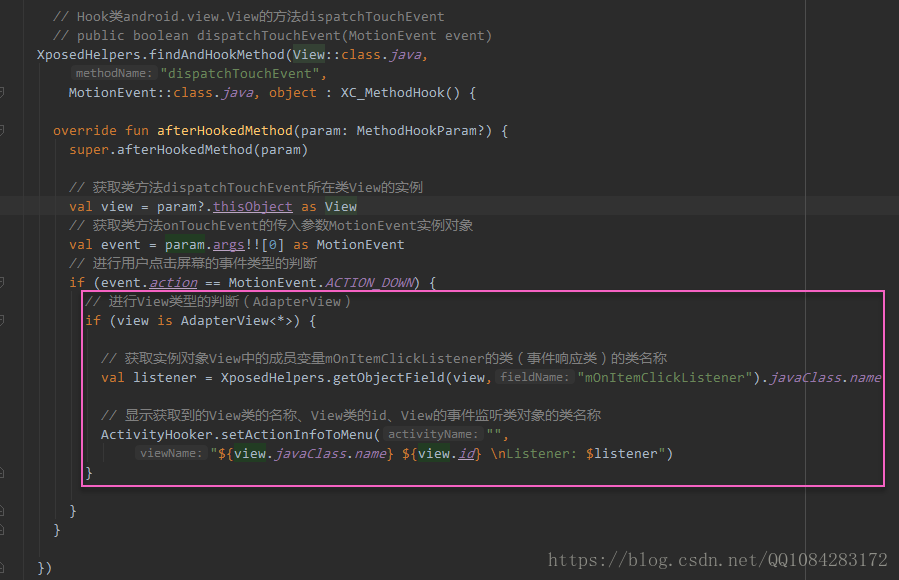Click the if keyword before event.action
Image resolution: width=899 pixels, height=580 pixels.
tap(77, 283)
